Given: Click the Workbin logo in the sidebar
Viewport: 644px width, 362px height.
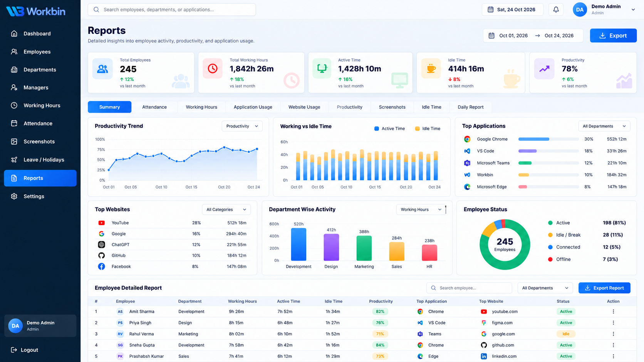Looking at the screenshot, I should 36,11.
